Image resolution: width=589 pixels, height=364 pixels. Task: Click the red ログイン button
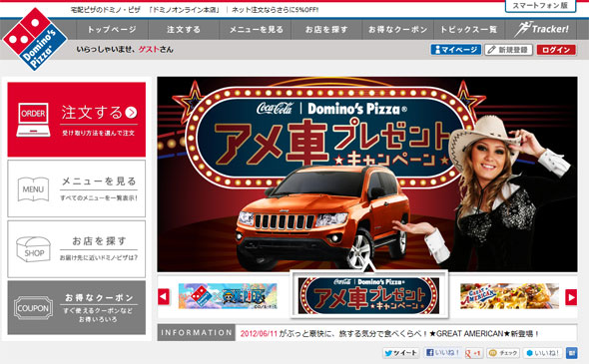point(556,50)
